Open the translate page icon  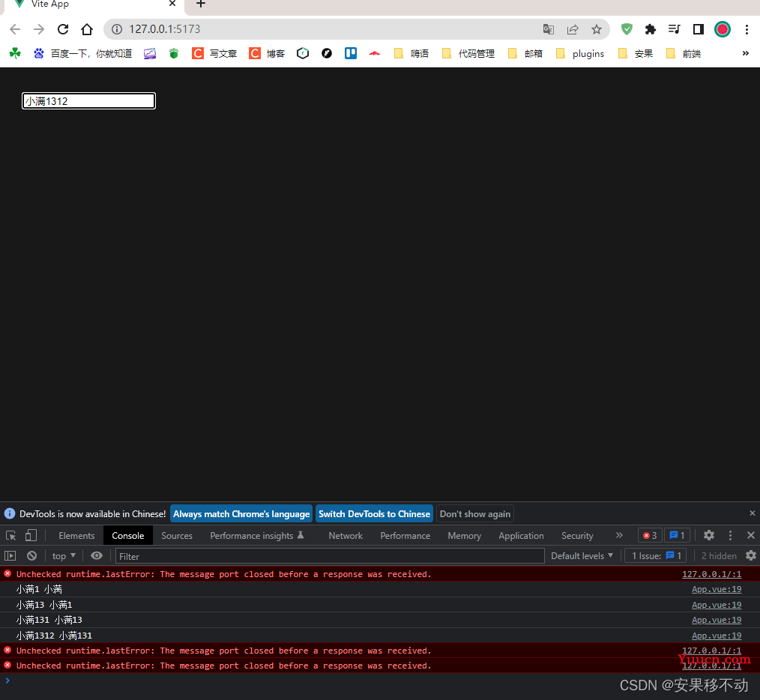click(548, 29)
